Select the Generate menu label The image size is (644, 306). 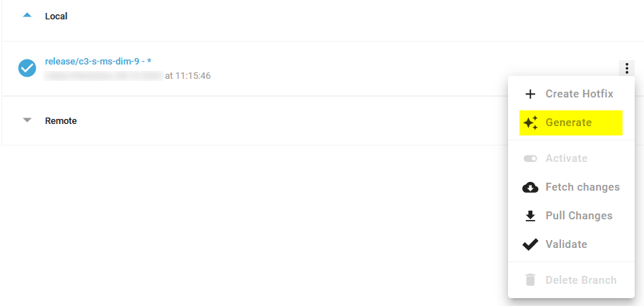point(568,123)
